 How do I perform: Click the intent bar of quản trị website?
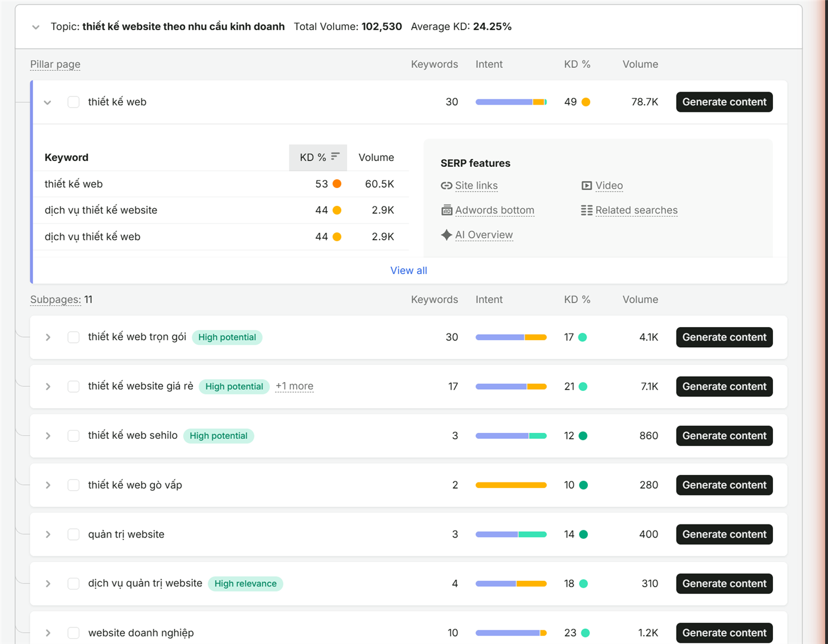[511, 535]
